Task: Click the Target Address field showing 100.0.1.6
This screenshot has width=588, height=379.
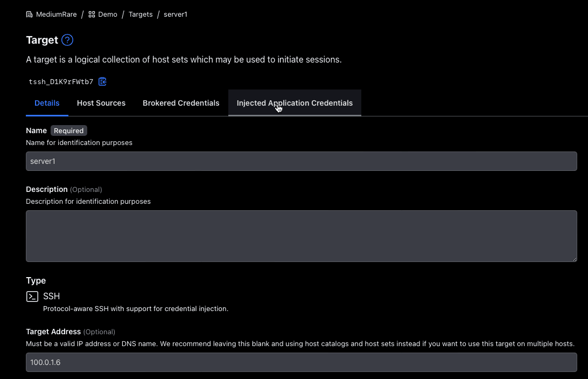Action: 302,362
